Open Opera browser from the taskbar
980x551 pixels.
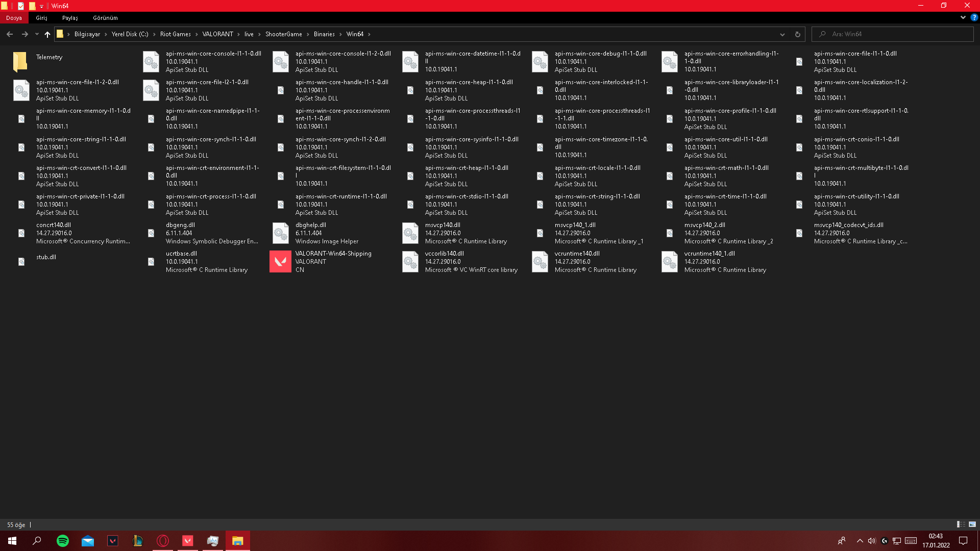[163, 541]
